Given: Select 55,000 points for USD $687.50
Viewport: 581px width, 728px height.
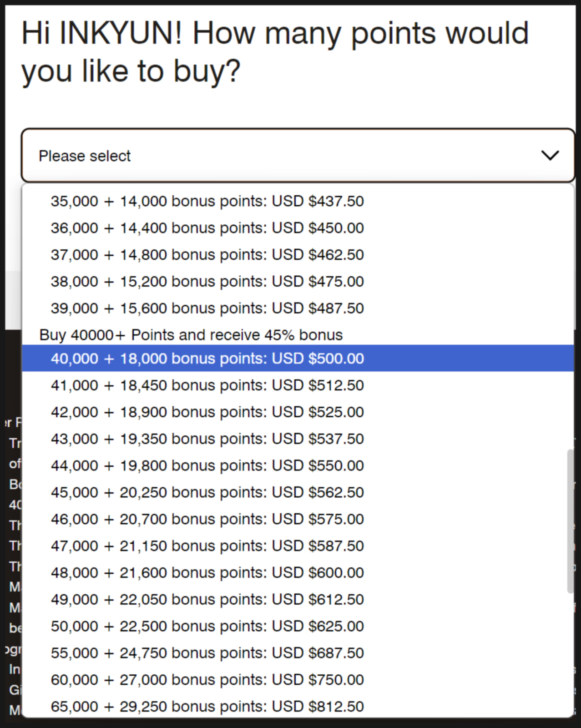Looking at the screenshot, I should (207, 653).
